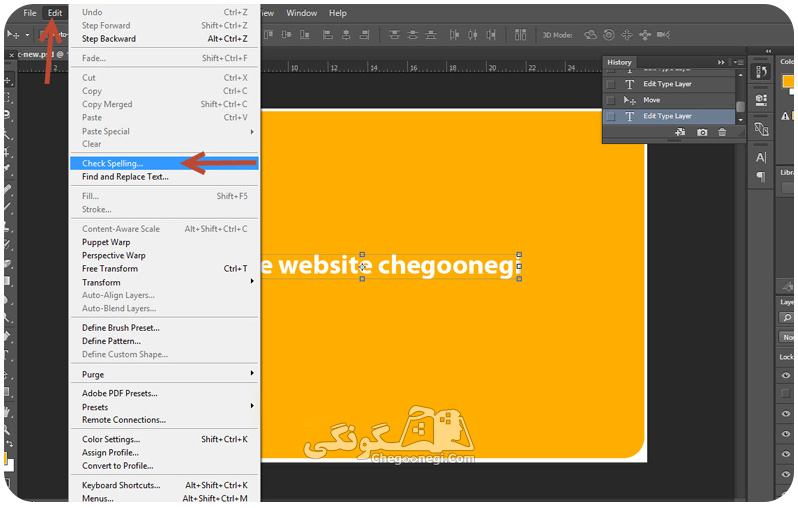Open the Presets submenu arrow

pyautogui.click(x=252, y=406)
